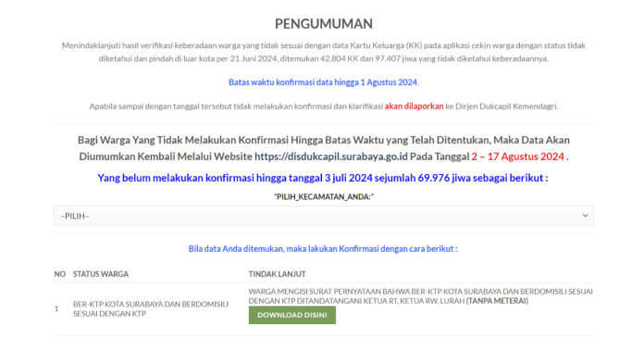The image size is (644, 338).
Task: Open the -PILIH- kecamatan dropdown
Action: (x=323, y=216)
